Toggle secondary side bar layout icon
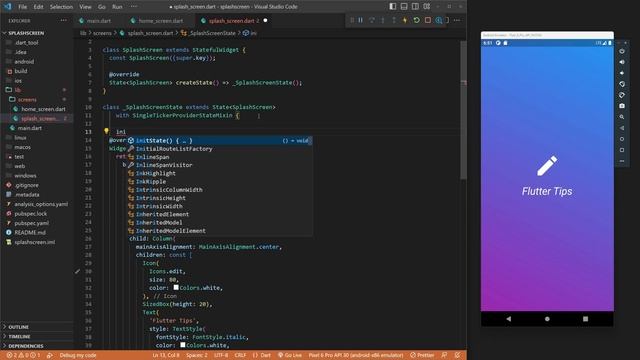The width and height of the screenshot is (640, 360). coord(415,7)
